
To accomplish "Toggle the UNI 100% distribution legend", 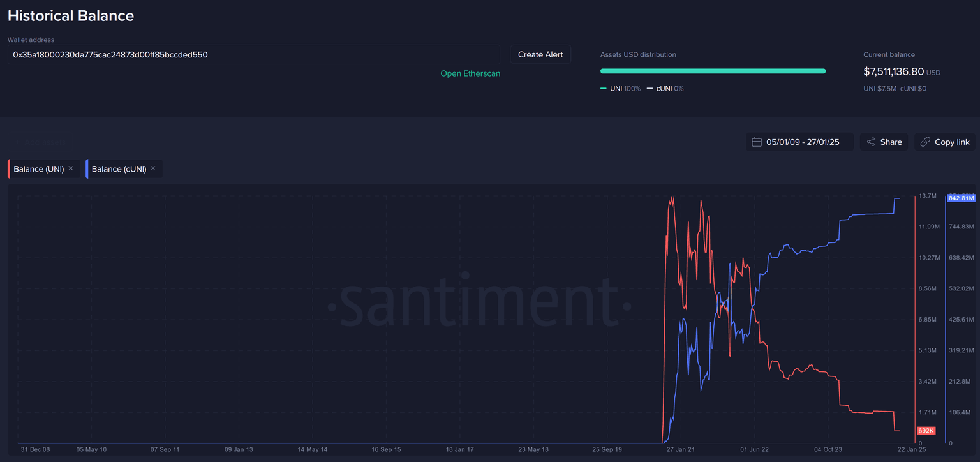I will pyautogui.click(x=621, y=89).
